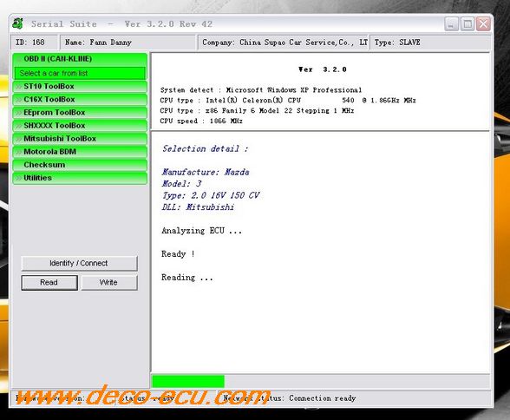Select the Company: China Supao Car Service field

pyautogui.click(x=284, y=43)
